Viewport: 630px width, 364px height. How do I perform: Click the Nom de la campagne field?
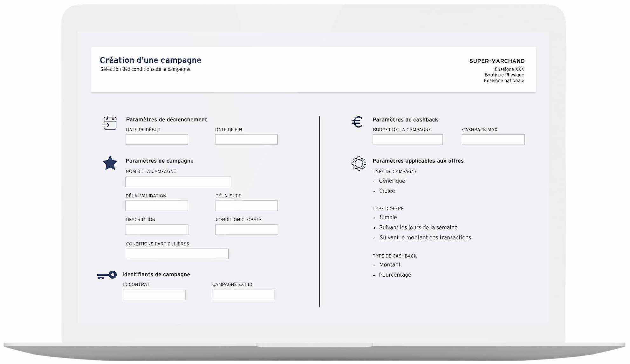click(x=178, y=182)
